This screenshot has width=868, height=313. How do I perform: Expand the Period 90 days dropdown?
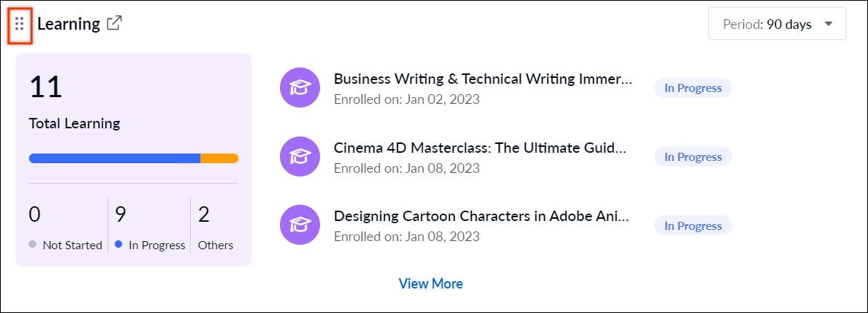777,24
